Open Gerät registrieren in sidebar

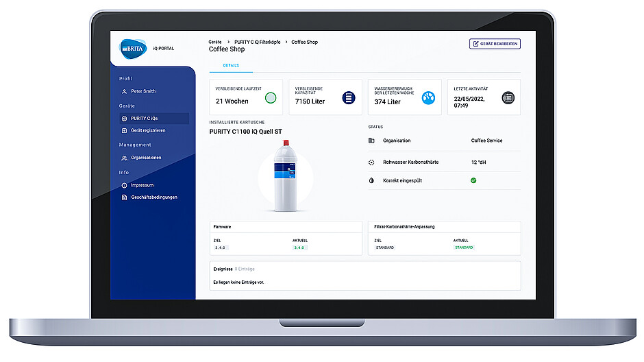click(x=147, y=130)
